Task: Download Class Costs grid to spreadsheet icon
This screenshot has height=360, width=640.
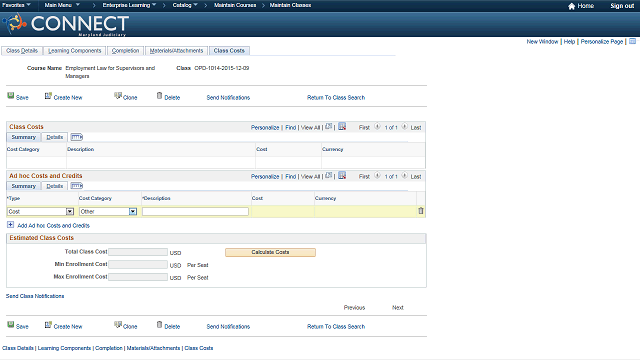Action: [342, 127]
